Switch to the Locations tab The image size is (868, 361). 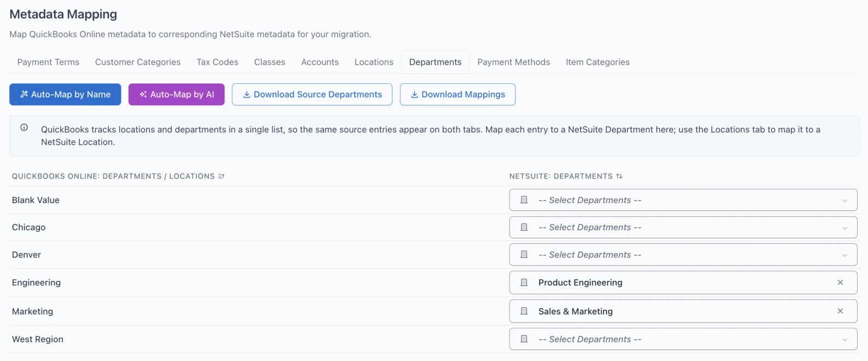click(x=374, y=62)
